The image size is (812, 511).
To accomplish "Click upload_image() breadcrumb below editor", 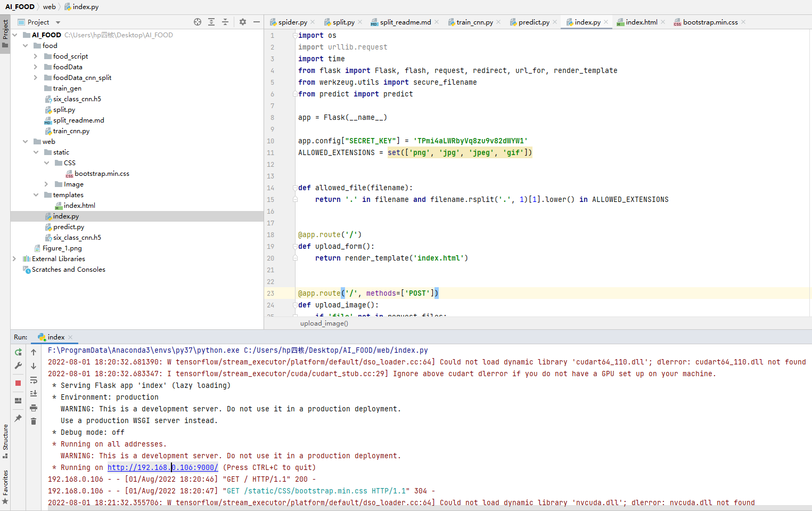I will coord(324,323).
